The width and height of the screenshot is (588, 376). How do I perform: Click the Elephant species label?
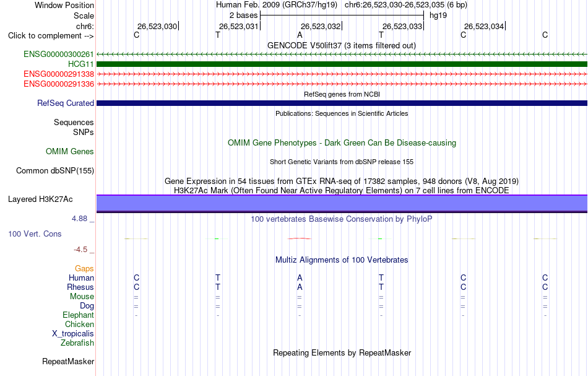click(x=78, y=315)
